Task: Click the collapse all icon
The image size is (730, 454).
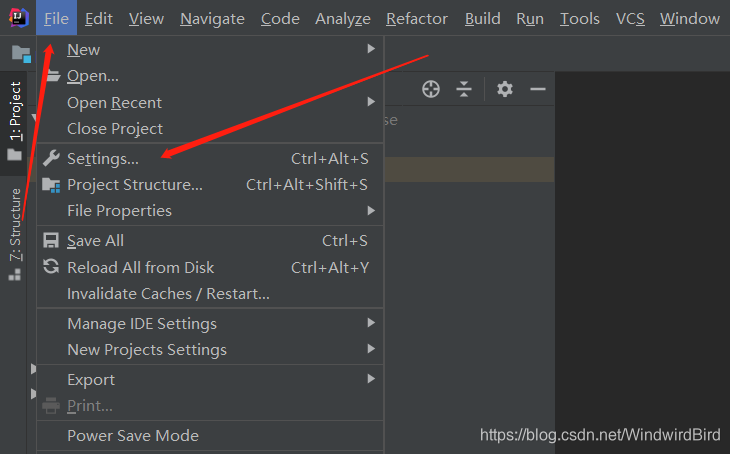Action: [x=464, y=89]
